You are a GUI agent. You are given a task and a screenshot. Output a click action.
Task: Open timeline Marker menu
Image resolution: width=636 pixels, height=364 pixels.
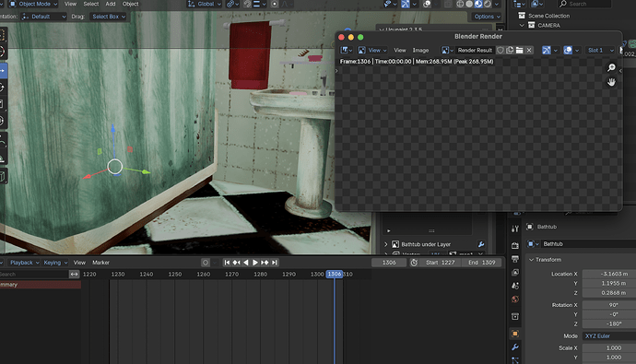coord(101,263)
